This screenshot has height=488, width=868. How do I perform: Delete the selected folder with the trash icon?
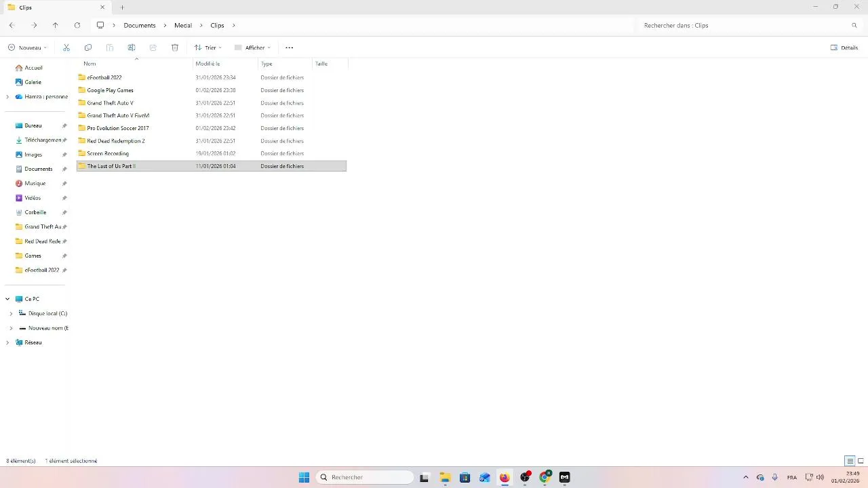175,47
